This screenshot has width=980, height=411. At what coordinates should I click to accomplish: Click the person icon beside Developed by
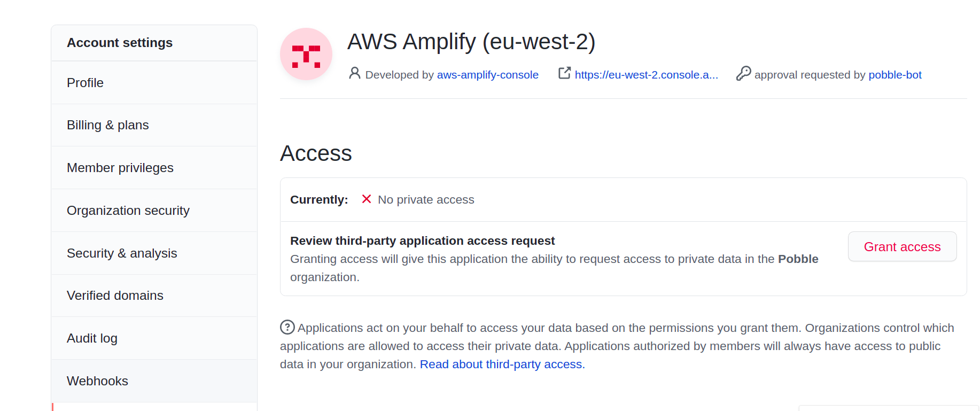pyautogui.click(x=354, y=73)
